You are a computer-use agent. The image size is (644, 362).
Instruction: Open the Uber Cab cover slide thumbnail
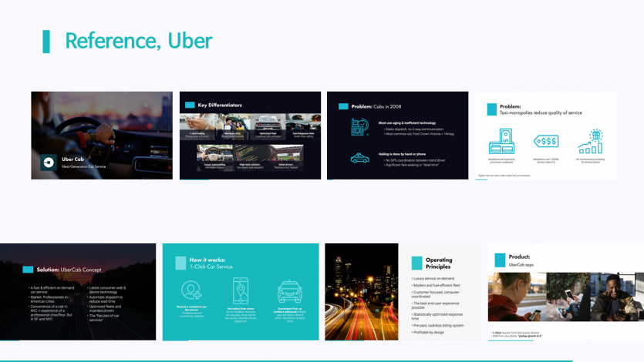tap(102, 136)
